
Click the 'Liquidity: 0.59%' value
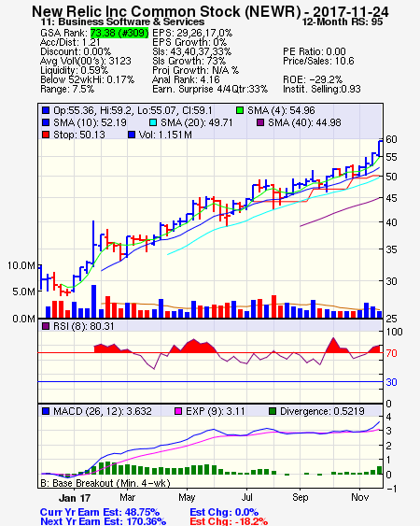[74, 70]
